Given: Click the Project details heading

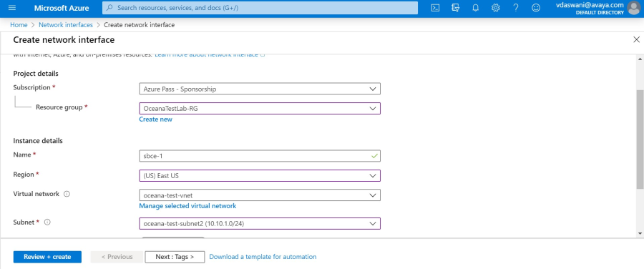Looking at the screenshot, I should [x=36, y=74].
